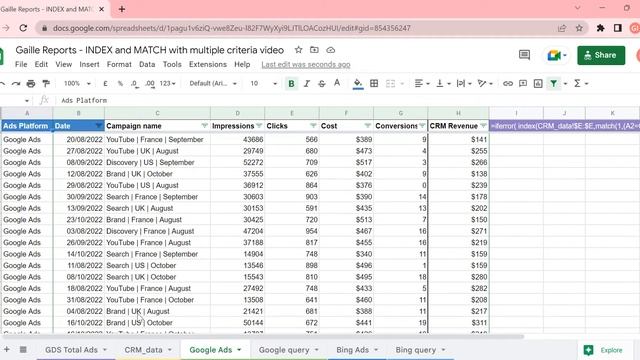Viewport: 640px width, 360px height.
Task: Star this spreadsheet document
Action: [298, 50]
